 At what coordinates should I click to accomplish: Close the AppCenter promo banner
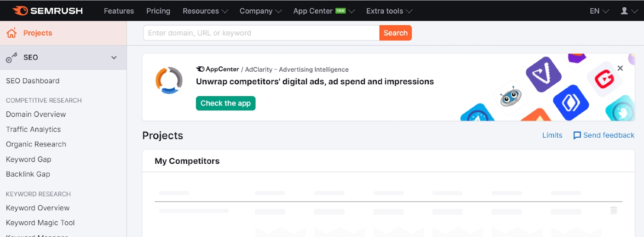[620, 68]
